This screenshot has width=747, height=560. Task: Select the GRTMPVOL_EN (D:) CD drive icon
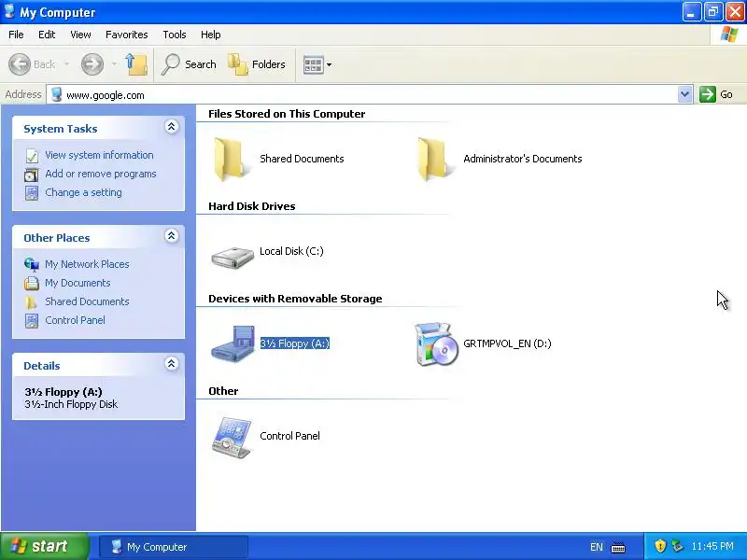pyautogui.click(x=435, y=343)
